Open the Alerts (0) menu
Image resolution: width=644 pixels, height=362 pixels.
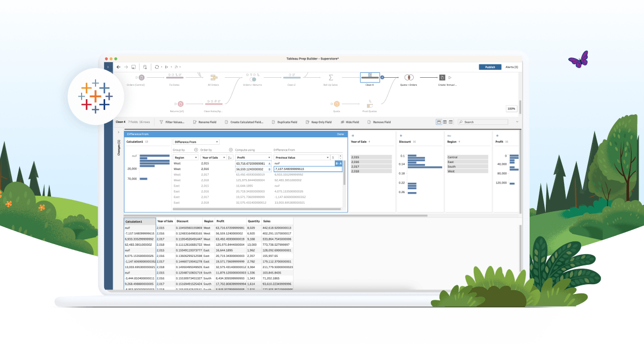512,67
